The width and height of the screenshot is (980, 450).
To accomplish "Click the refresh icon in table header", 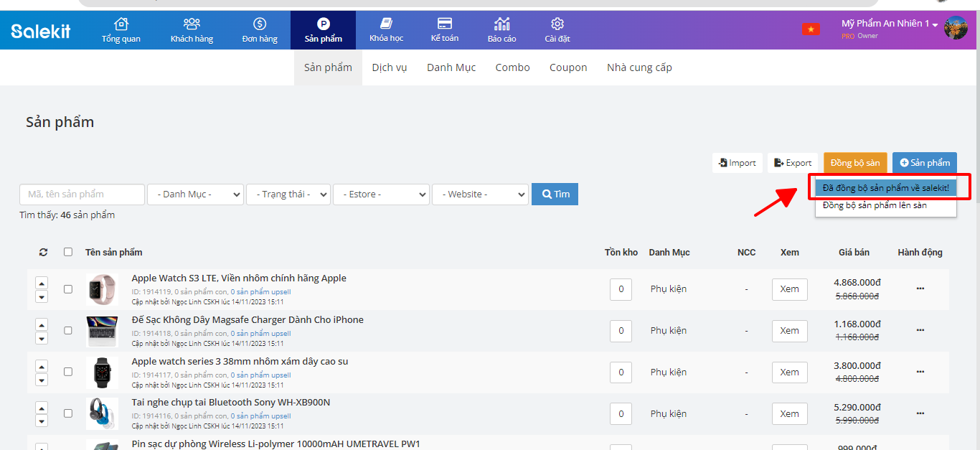I will (x=43, y=253).
